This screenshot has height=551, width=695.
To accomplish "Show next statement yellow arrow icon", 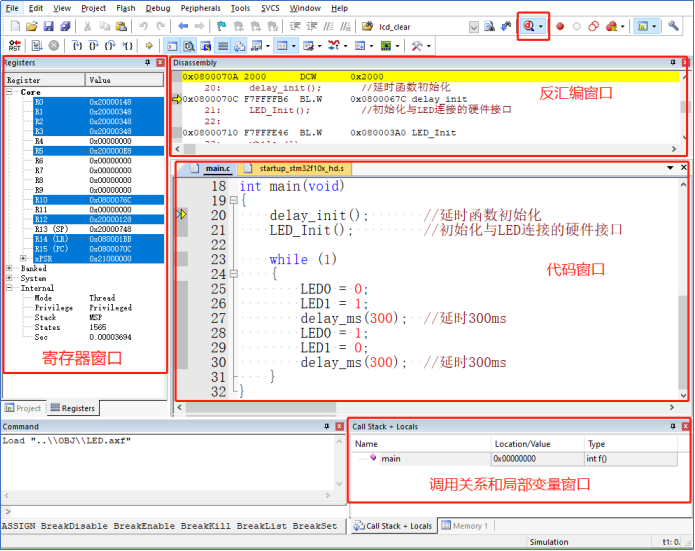I will pos(149,46).
